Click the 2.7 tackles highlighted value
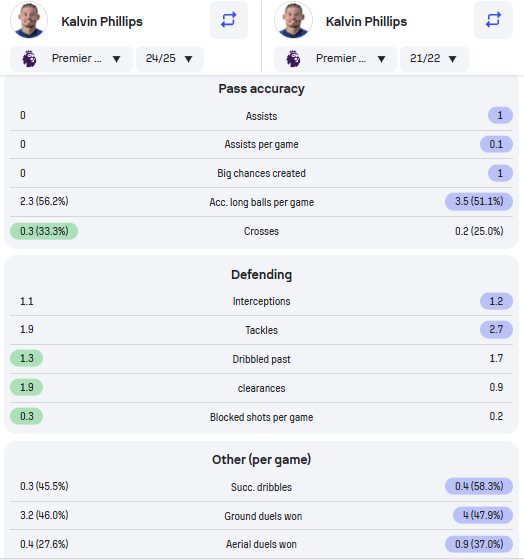 pos(496,329)
